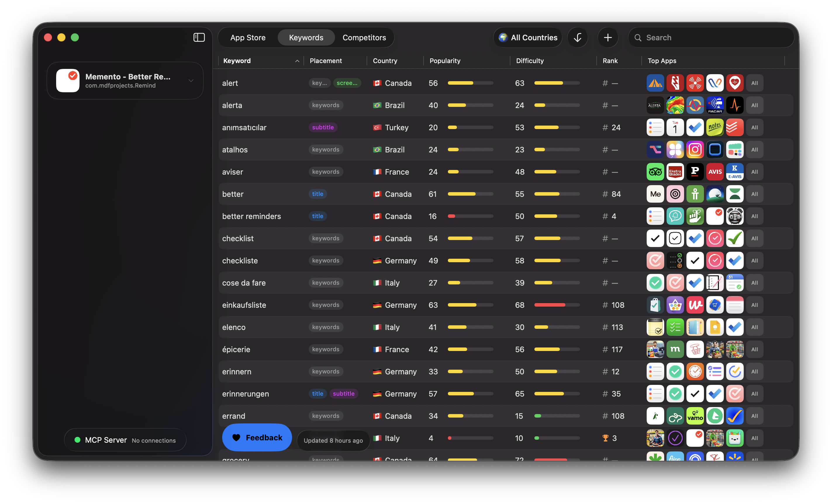Click the AVIS app icon
Screen dimensions: 832x504
[715, 172]
